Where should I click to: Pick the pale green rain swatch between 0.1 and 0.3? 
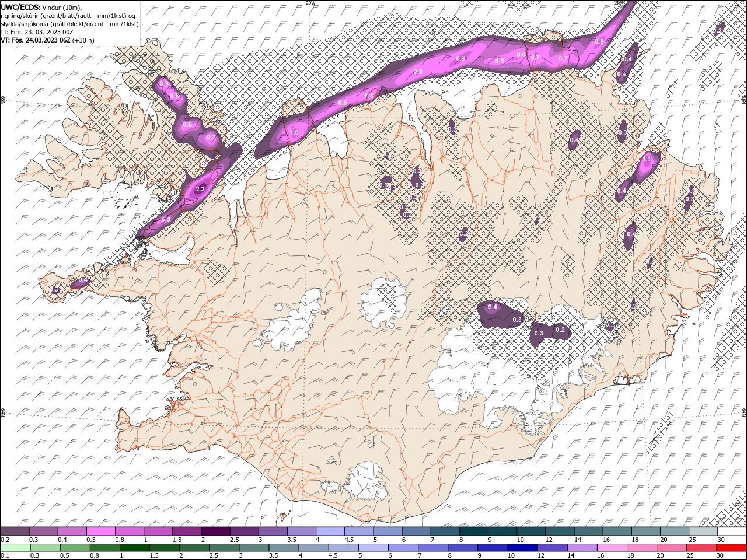pyautogui.click(x=15, y=548)
